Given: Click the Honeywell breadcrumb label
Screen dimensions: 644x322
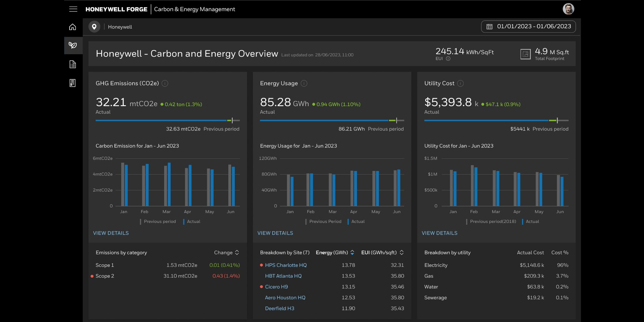Looking at the screenshot, I should click(120, 27).
